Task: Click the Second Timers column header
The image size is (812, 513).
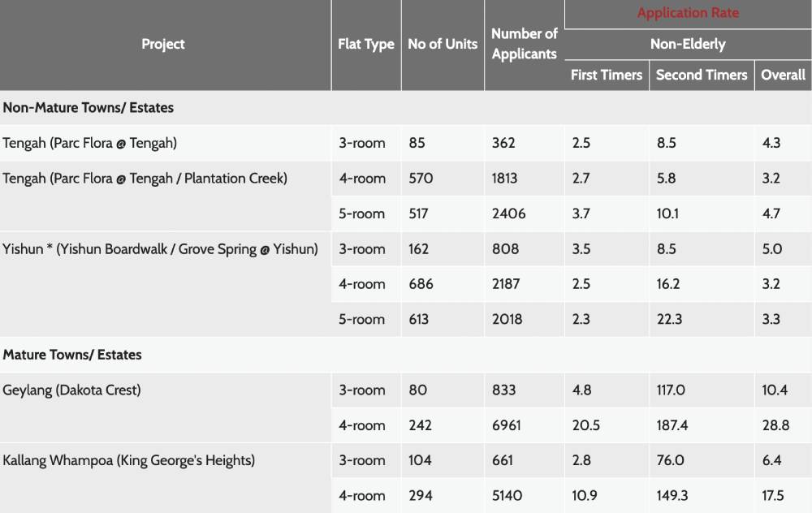Action: [702, 75]
